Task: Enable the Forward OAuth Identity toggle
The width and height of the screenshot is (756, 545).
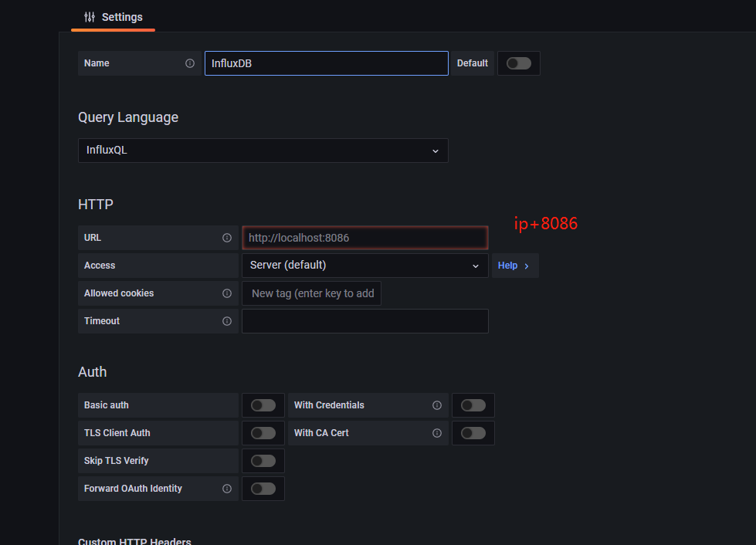Action: (x=263, y=489)
